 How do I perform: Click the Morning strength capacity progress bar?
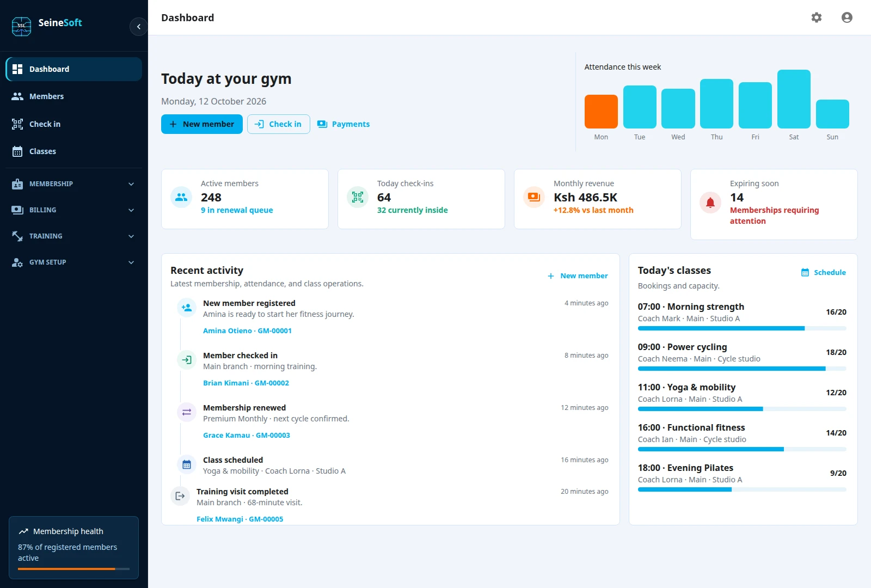click(742, 328)
